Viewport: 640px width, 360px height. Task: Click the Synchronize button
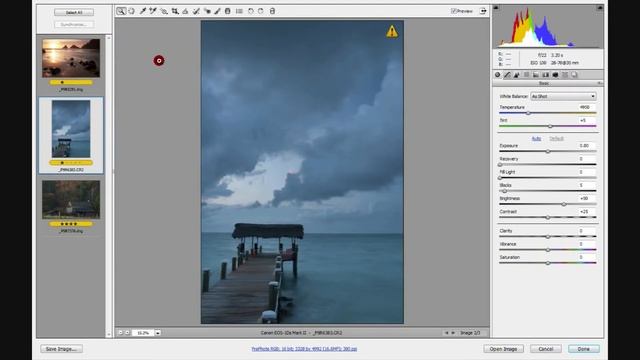pyautogui.click(x=74, y=24)
